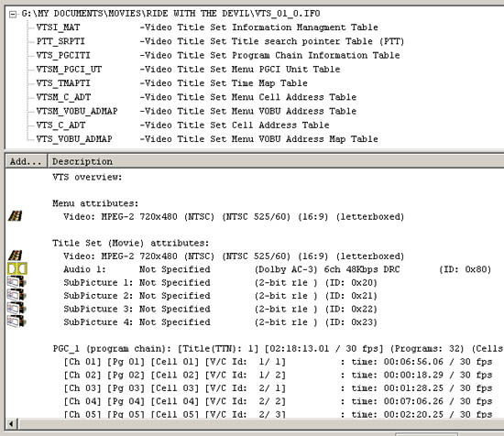Click the Menu attributes video film icon
The image size is (504, 436).
click(15, 216)
